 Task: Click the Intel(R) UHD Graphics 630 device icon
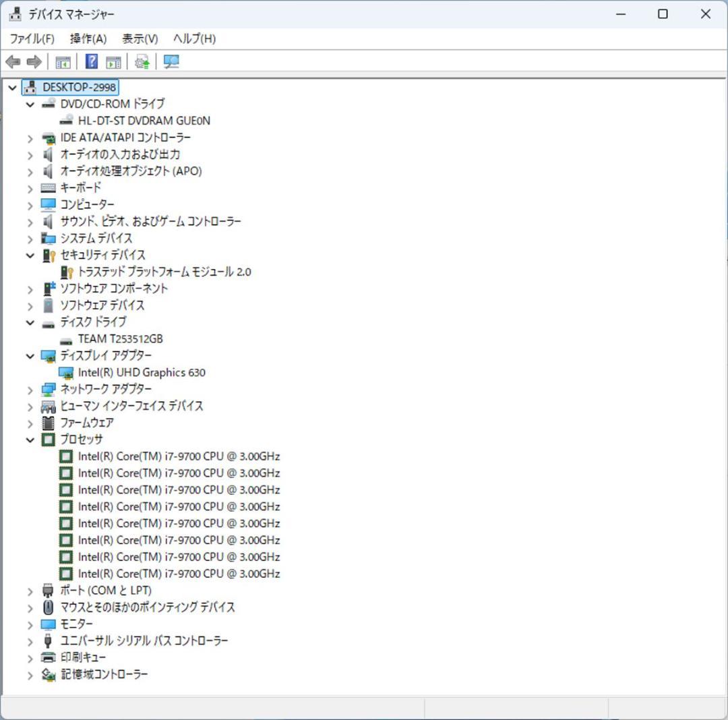coord(67,372)
